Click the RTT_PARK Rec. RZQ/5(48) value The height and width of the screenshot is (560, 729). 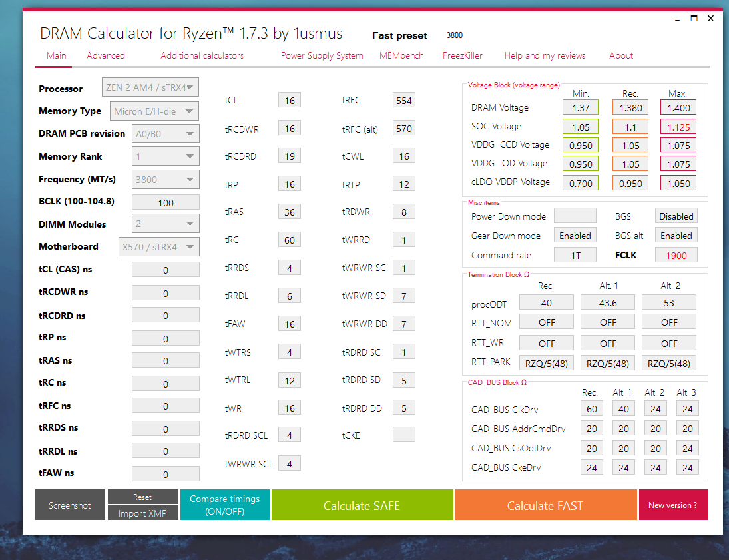click(x=547, y=363)
